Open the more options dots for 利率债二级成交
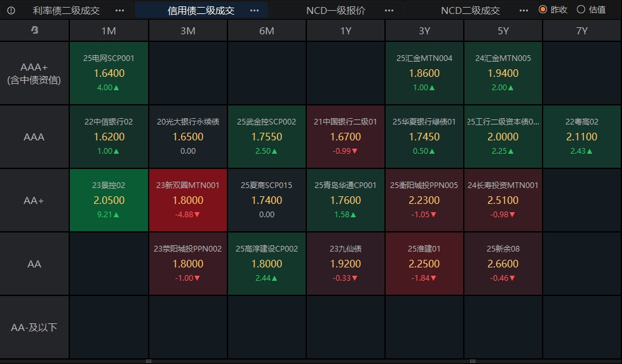The width and height of the screenshot is (622, 364). click(119, 10)
